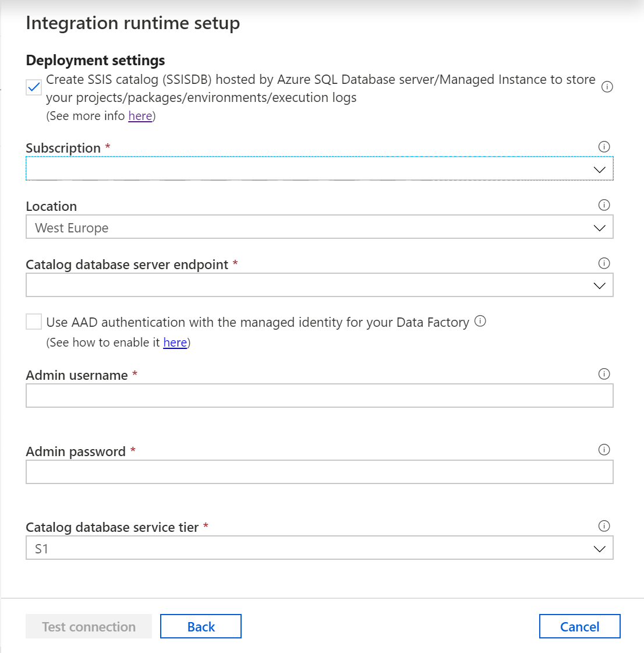Viewport: 644px width, 653px height.
Task: Open 'here' link on enabling AAD authentication
Action: point(175,343)
